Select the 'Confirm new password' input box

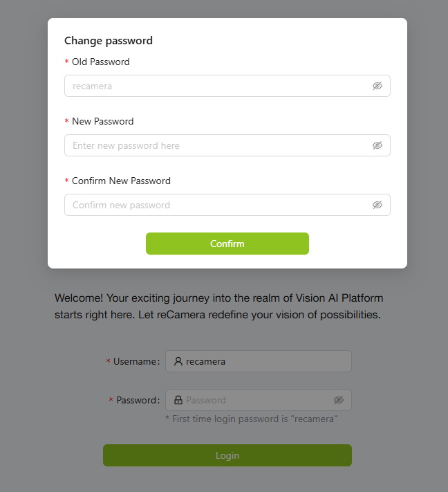227,205
